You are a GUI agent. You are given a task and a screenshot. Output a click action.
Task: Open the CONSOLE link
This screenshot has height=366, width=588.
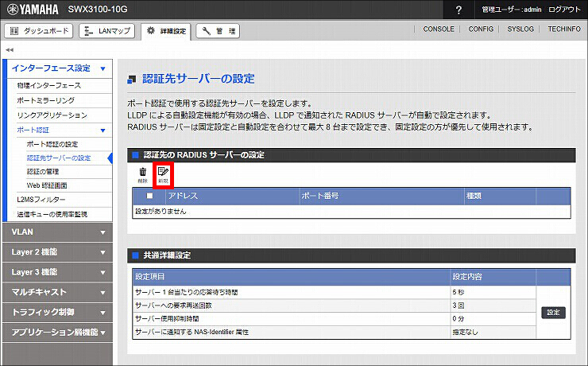click(x=439, y=29)
